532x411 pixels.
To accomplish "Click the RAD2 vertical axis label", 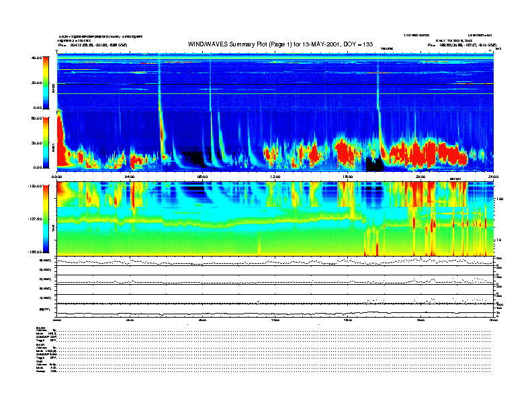I will [53, 89].
